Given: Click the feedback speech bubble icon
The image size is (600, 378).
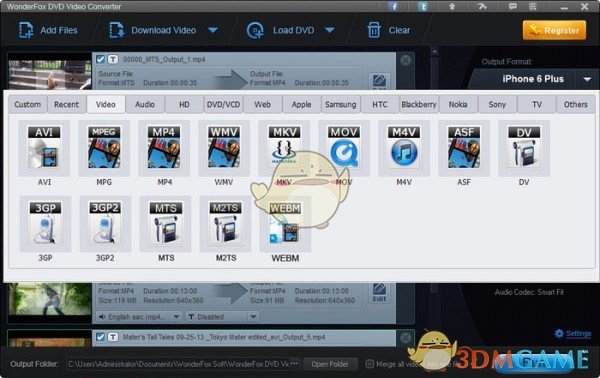Looking at the screenshot, I should 512,6.
